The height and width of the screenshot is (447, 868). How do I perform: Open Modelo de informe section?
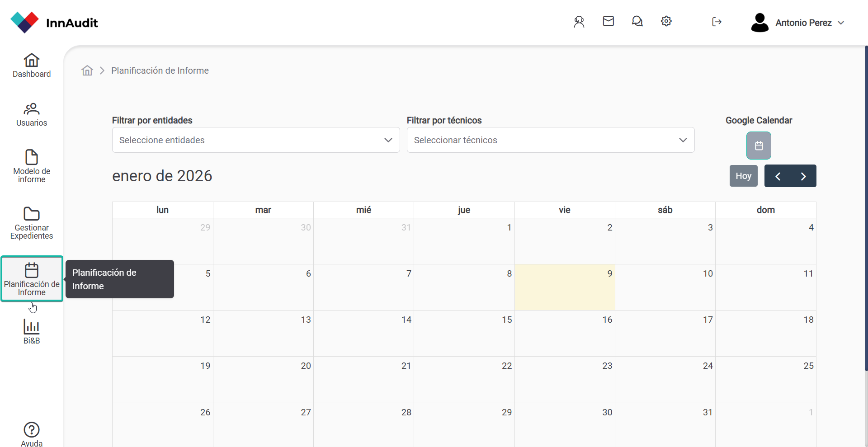pyautogui.click(x=32, y=166)
